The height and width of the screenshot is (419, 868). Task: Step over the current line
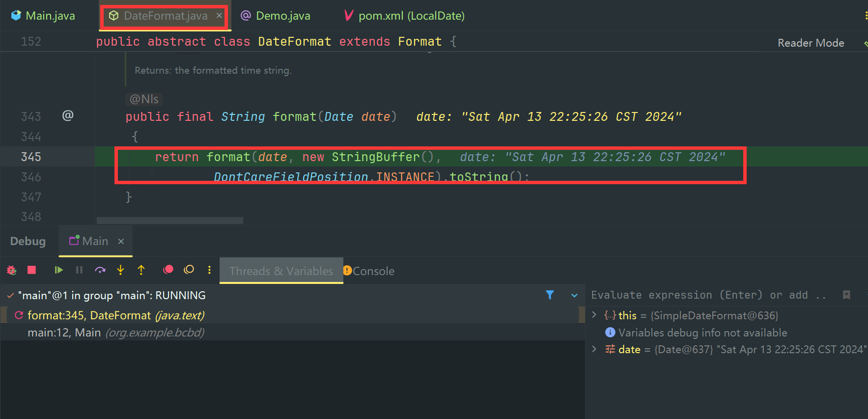coord(100,270)
